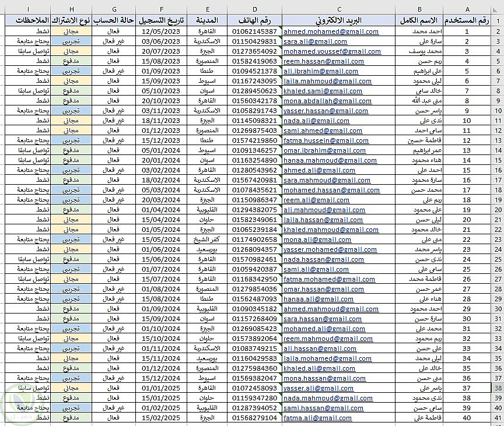Open link fatma.hussein@gmail.com
The width and height of the screenshot is (504, 426).
(326, 140)
